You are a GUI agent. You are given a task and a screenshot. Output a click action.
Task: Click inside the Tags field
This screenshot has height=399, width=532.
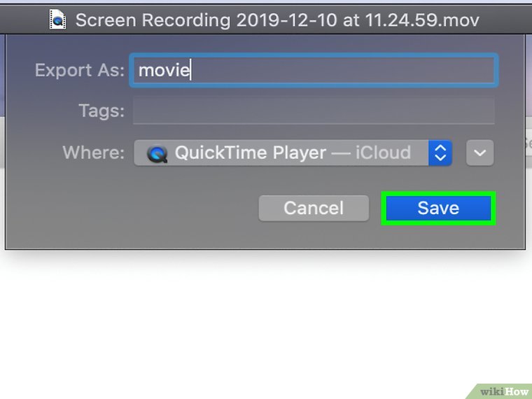[314, 111]
